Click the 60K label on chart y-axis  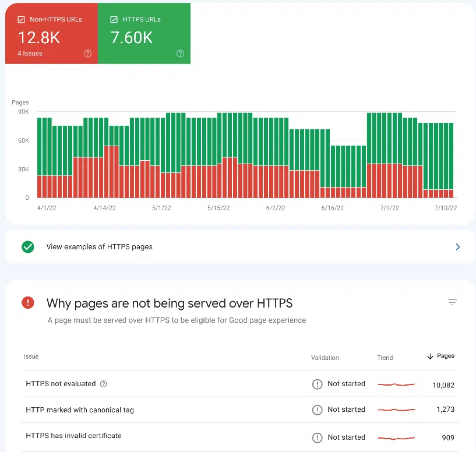pyautogui.click(x=23, y=140)
